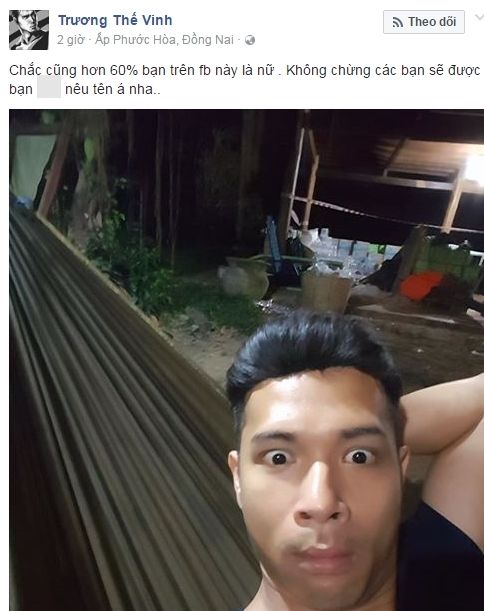The width and height of the screenshot is (484, 611).
Task: Open the selfie photo in viewer
Action: (246, 360)
